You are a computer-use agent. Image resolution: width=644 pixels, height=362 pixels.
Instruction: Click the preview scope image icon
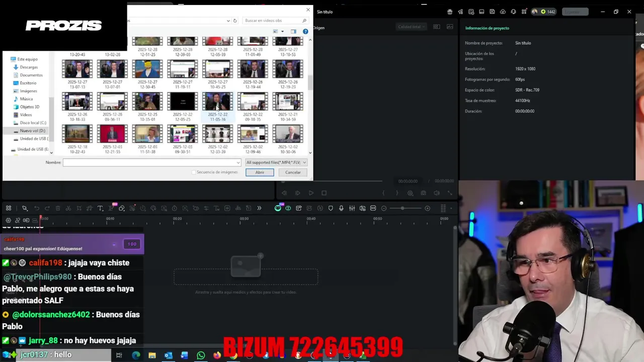click(450, 27)
